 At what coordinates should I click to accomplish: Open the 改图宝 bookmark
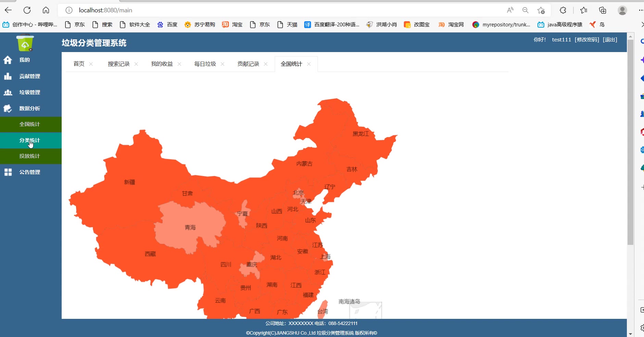[x=417, y=25]
